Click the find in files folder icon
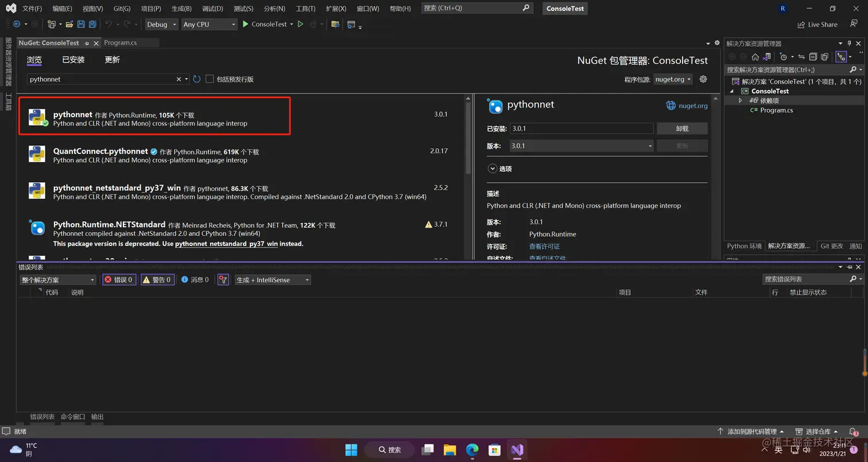This screenshot has height=462, width=868. click(335, 24)
